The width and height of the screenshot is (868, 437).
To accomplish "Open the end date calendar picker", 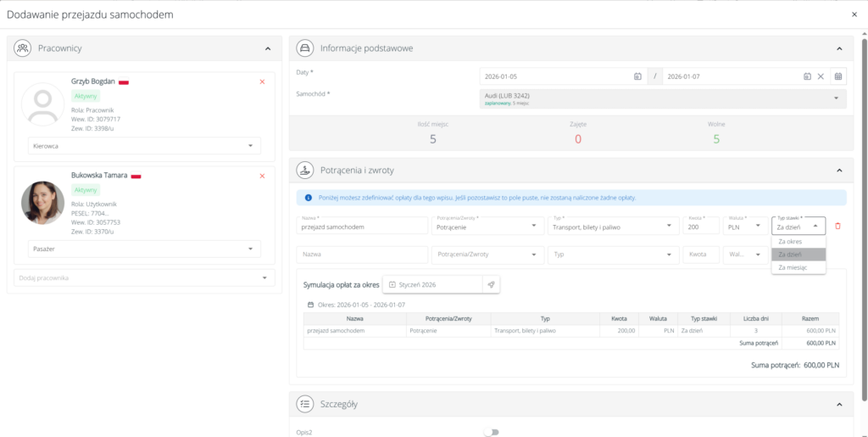I will (807, 76).
